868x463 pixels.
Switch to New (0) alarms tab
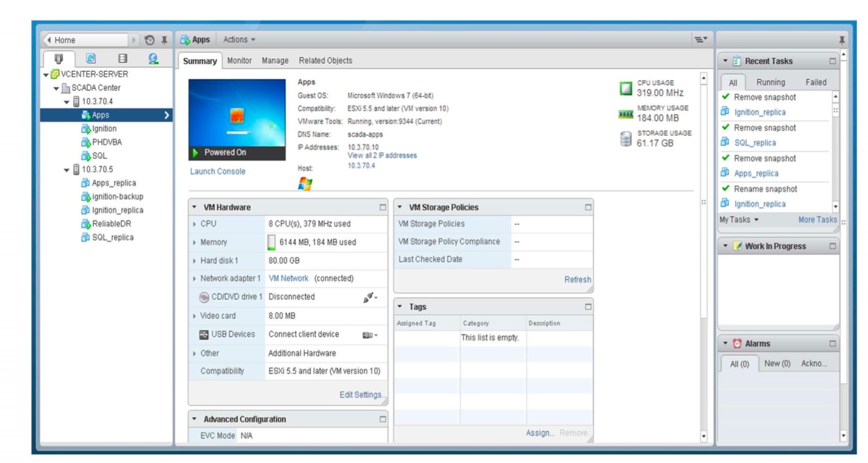(x=777, y=363)
